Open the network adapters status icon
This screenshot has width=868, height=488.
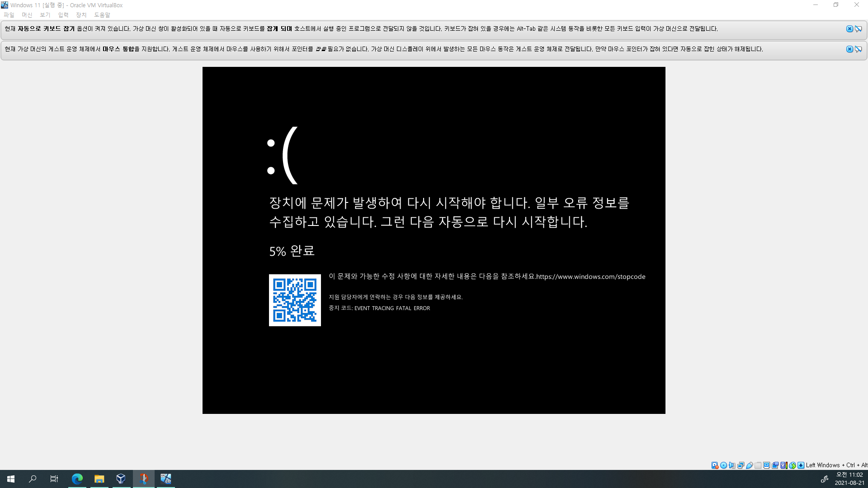click(x=741, y=465)
